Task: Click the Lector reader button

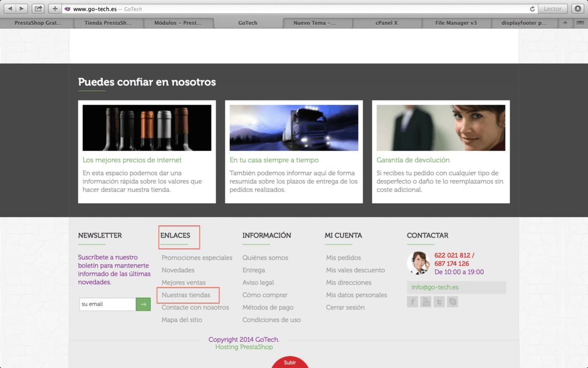Action: [553, 9]
